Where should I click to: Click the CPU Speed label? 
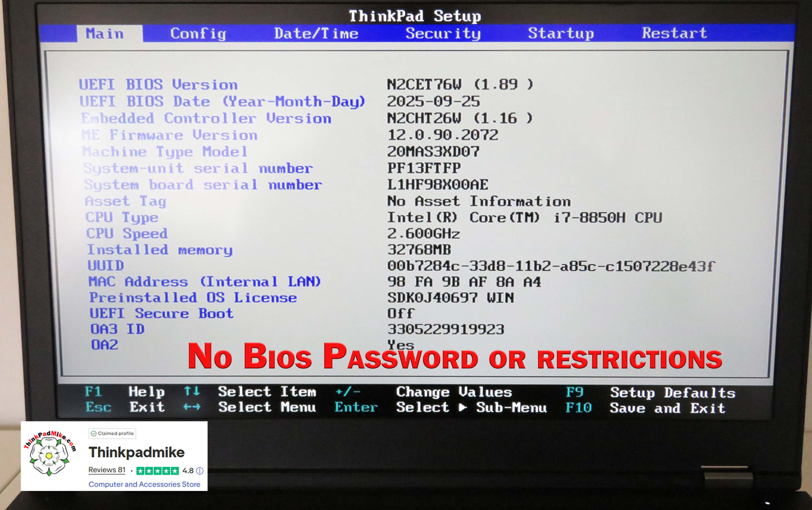pos(127,234)
